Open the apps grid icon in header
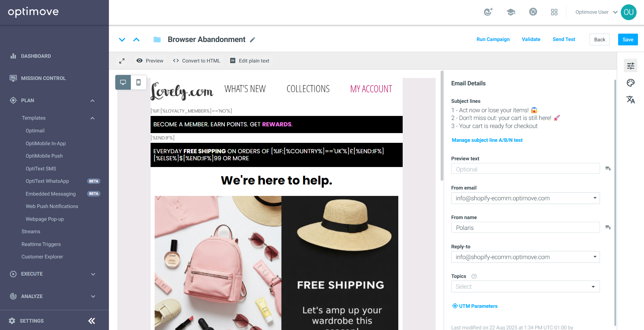This screenshot has width=644, height=330. point(554,12)
